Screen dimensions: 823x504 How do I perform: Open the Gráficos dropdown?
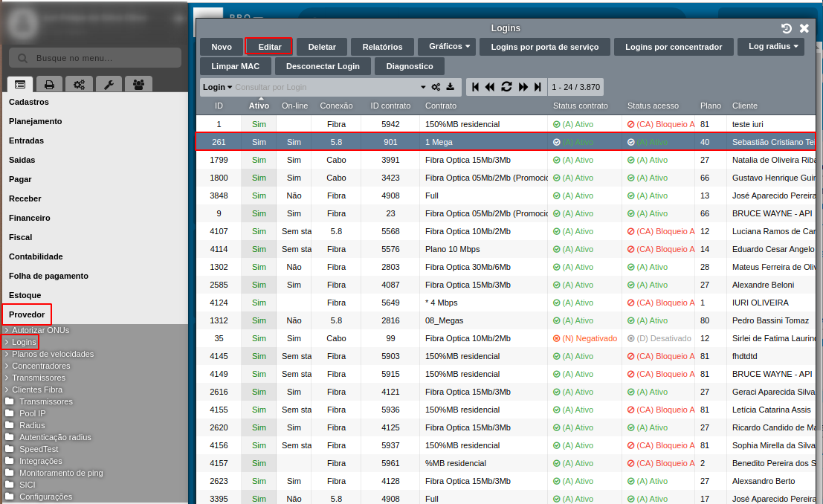pyautogui.click(x=450, y=47)
